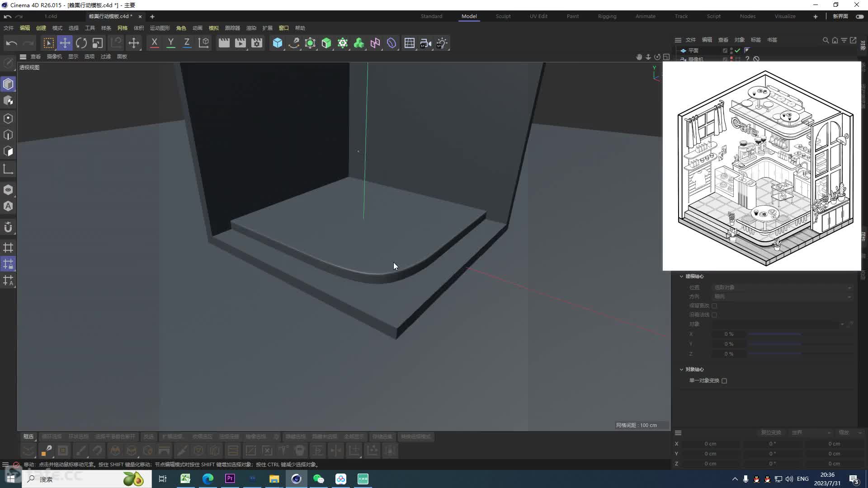This screenshot has height=488, width=868.
Task: Toggle the green enable checkmark on 平面
Action: [738, 51]
